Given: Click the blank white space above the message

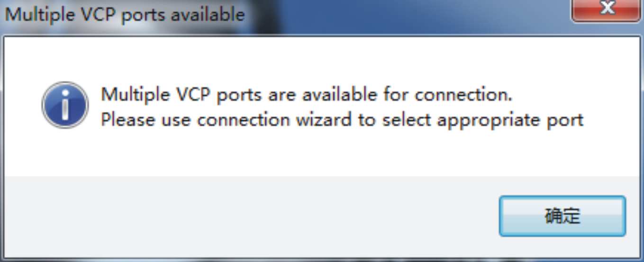Looking at the screenshot, I should tap(322, 59).
